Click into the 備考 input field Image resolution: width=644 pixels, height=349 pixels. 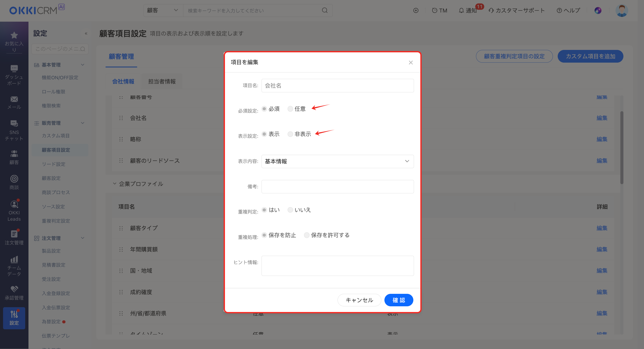click(337, 187)
